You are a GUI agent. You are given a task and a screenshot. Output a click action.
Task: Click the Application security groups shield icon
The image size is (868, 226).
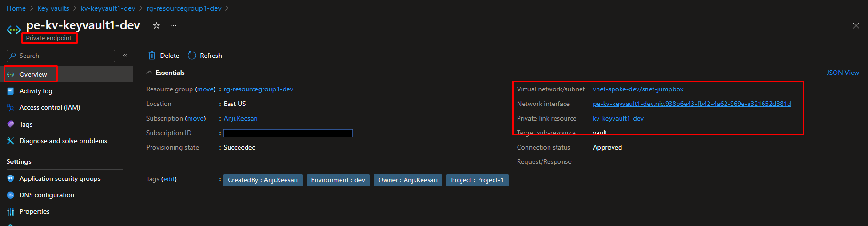coord(10,178)
